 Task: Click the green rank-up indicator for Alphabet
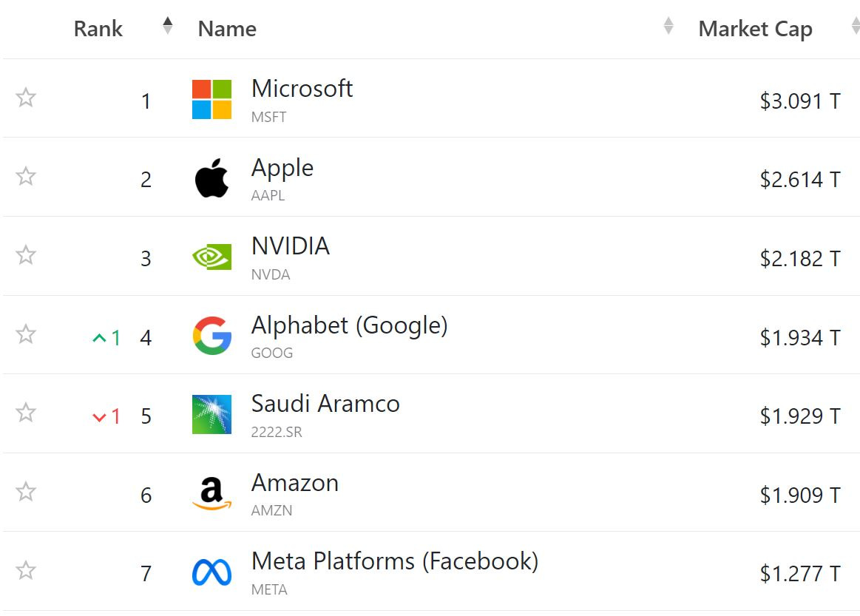click(106, 338)
